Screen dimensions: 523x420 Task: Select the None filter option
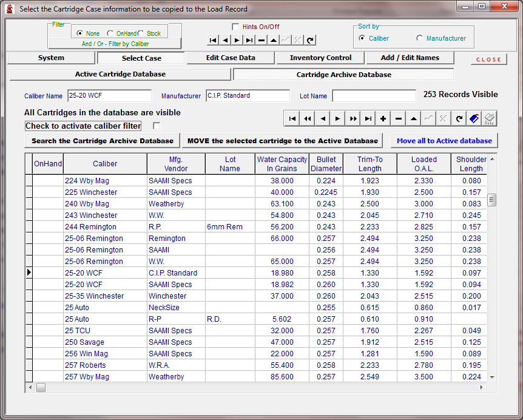tap(79, 33)
